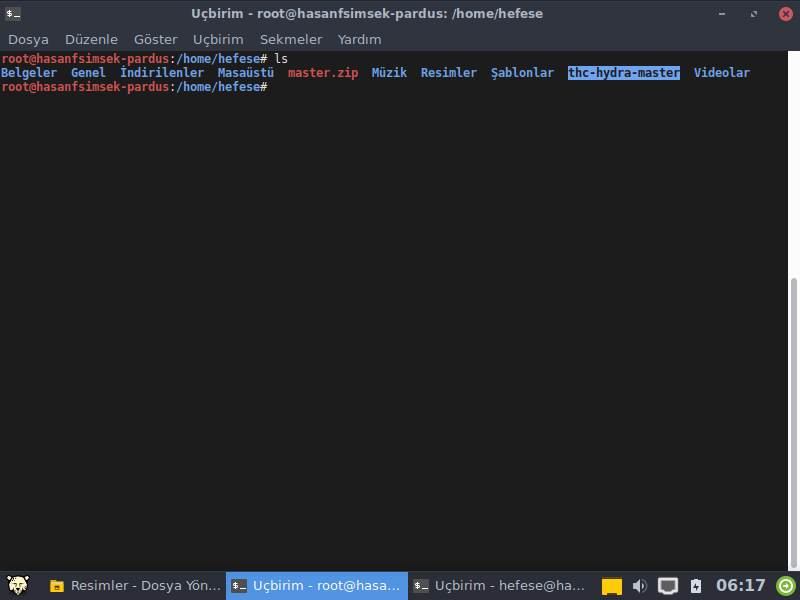Click the highlighted thc-hydra-master directory text
800x600 pixels.
623,73
